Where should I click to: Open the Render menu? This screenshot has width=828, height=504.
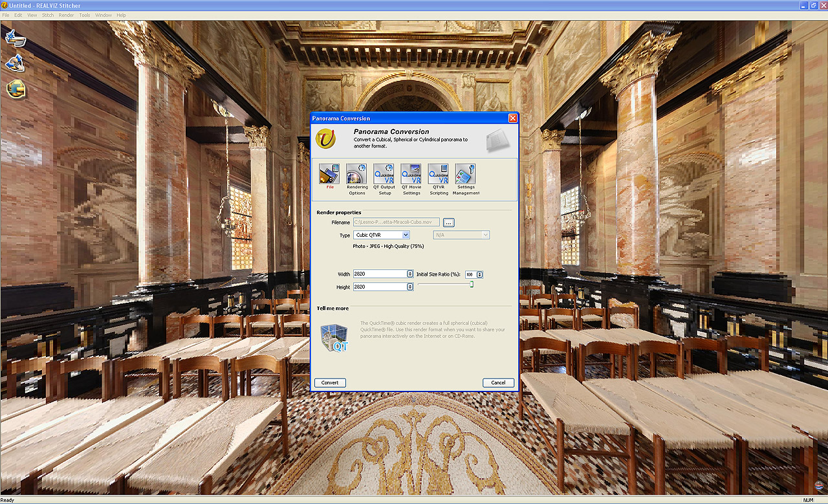click(66, 15)
